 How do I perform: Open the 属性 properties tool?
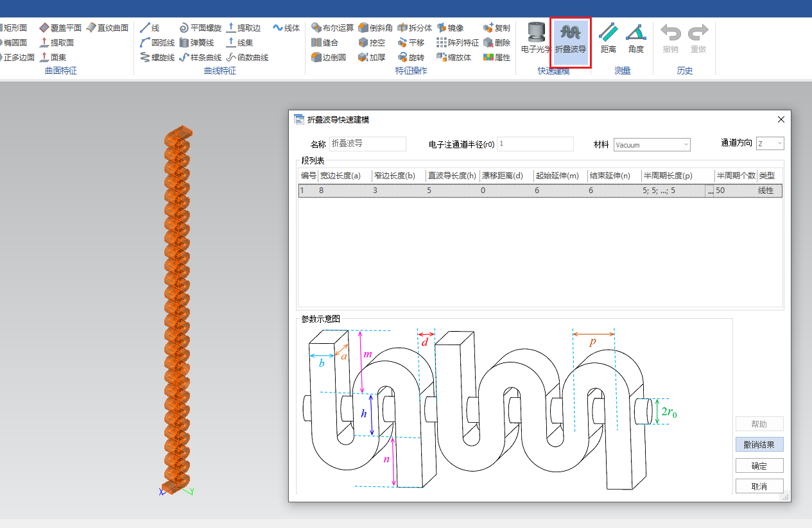pyautogui.click(x=497, y=57)
